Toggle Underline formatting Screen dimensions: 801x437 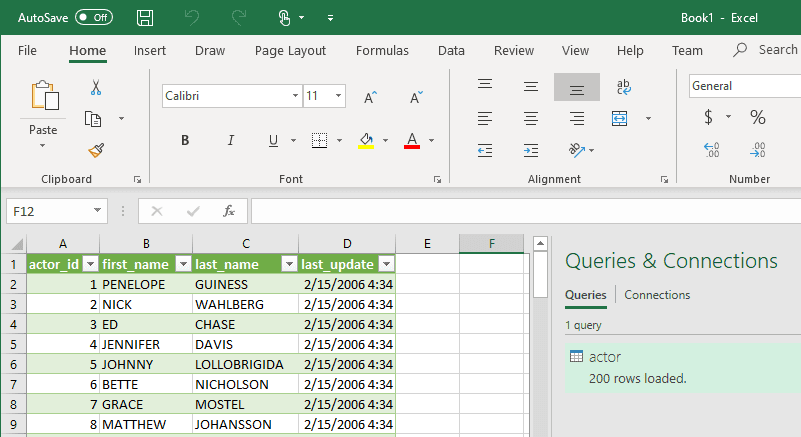[x=273, y=140]
